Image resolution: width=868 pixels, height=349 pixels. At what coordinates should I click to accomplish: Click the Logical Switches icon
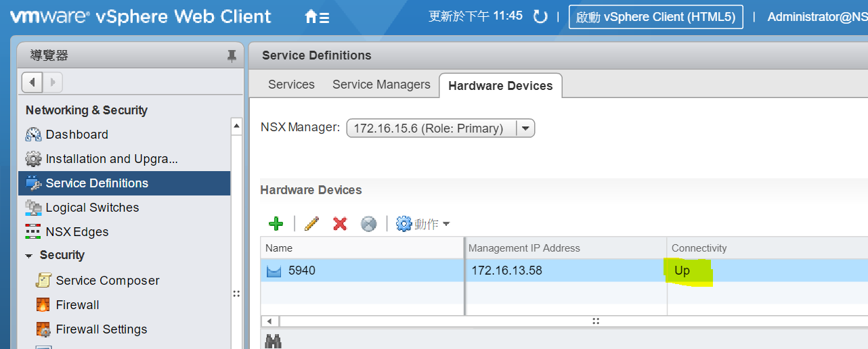[33, 208]
